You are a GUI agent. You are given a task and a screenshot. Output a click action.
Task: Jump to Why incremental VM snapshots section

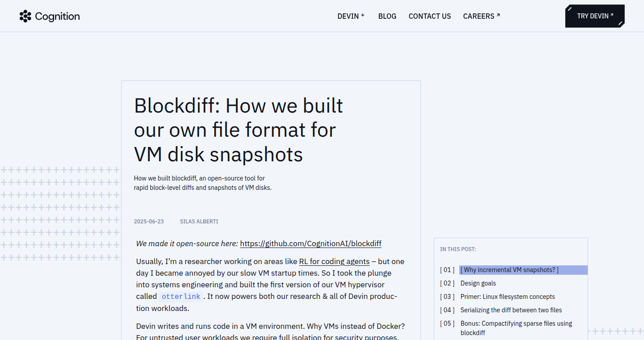523,270
